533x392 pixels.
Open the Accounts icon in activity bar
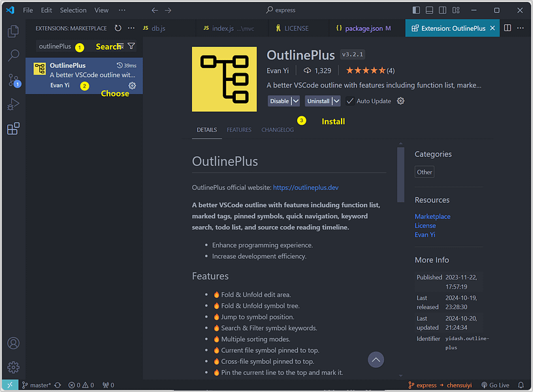tap(13, 342)
